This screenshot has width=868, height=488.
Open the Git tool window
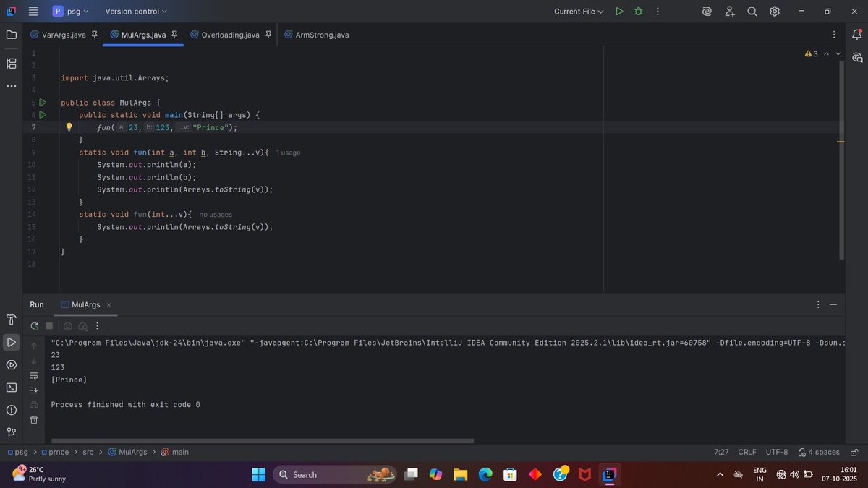coord(11,432)
